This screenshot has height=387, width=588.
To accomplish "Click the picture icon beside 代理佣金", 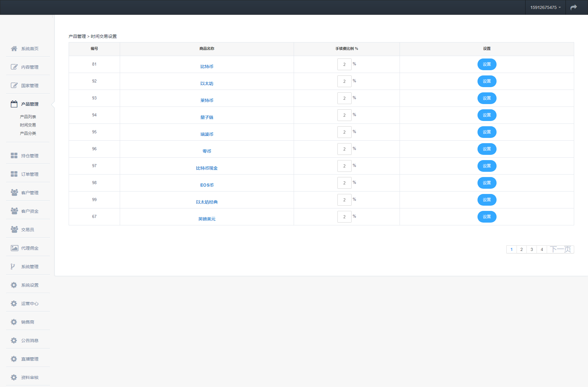I will click(14, 248).
